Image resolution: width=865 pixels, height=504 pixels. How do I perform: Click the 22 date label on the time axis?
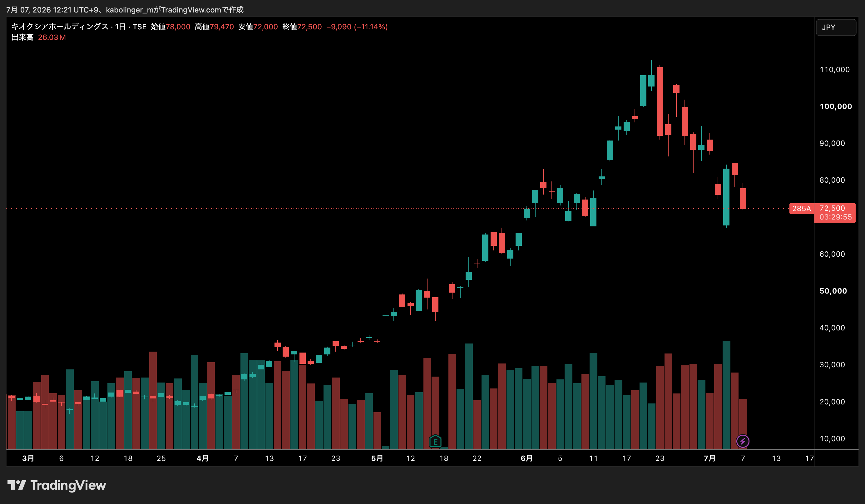pyautogui.click(x=477, y=458)
